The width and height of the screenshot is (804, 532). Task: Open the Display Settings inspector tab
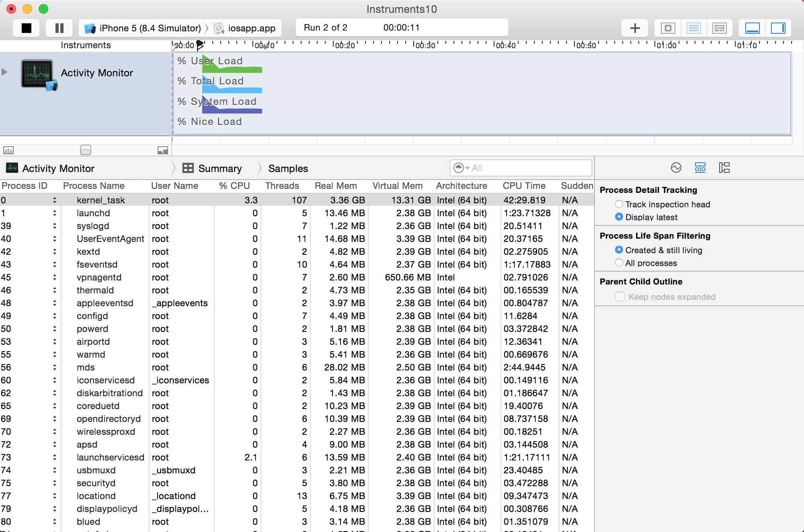[x=700, y=168]
